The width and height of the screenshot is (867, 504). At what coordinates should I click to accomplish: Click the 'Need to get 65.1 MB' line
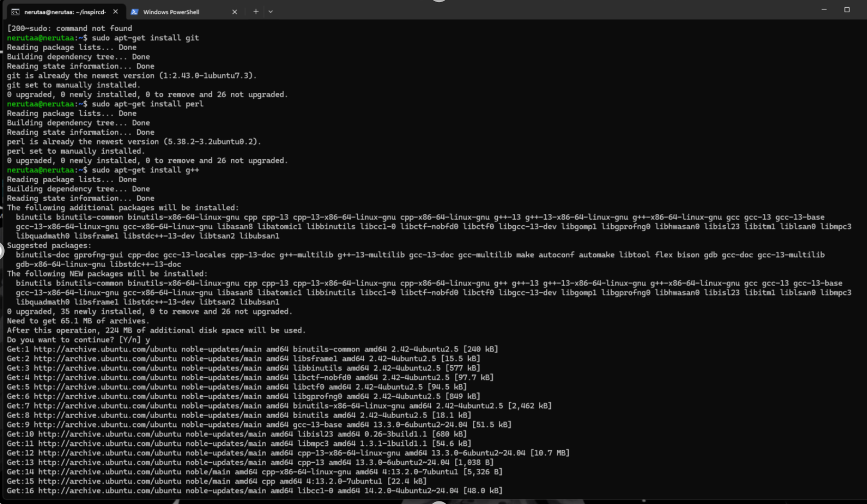point(78,321)
